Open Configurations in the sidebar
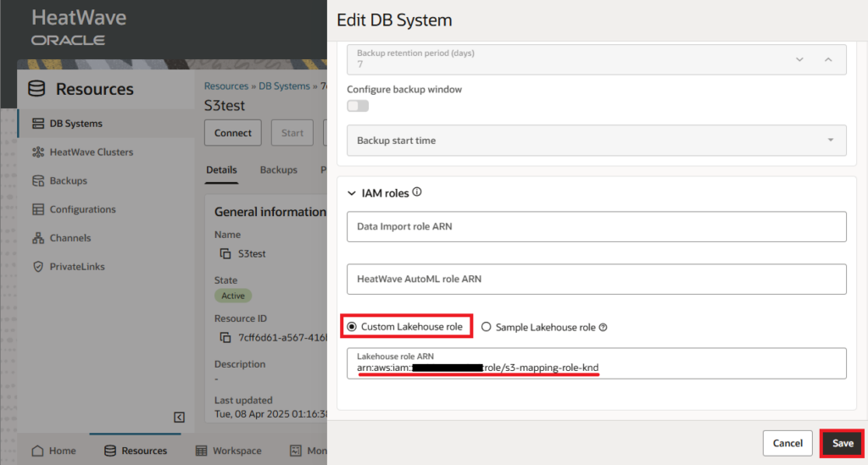868x465 pixels. click(x=106, y=209)
